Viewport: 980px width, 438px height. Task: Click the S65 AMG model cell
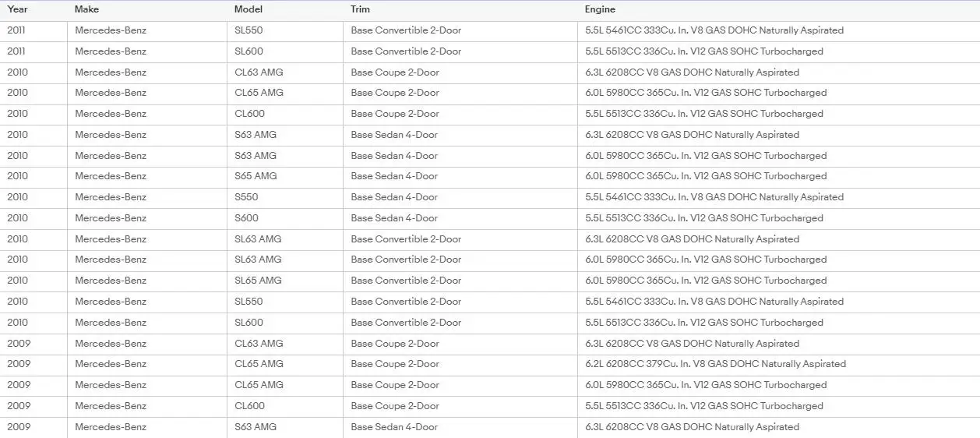pos(285,177)
